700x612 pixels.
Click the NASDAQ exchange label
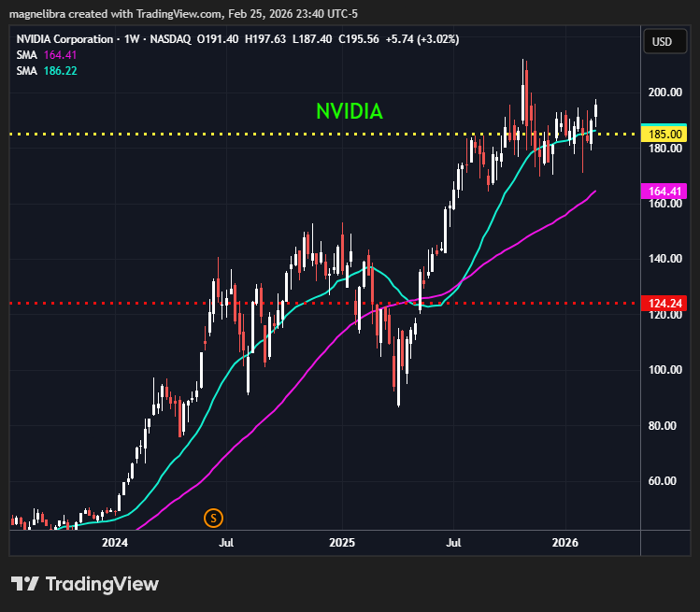click(x=170, y=39)
